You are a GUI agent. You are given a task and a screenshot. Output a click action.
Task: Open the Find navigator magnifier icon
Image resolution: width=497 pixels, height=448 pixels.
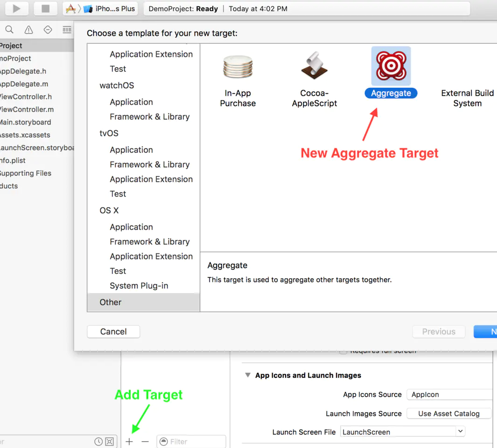click(9, 30)
